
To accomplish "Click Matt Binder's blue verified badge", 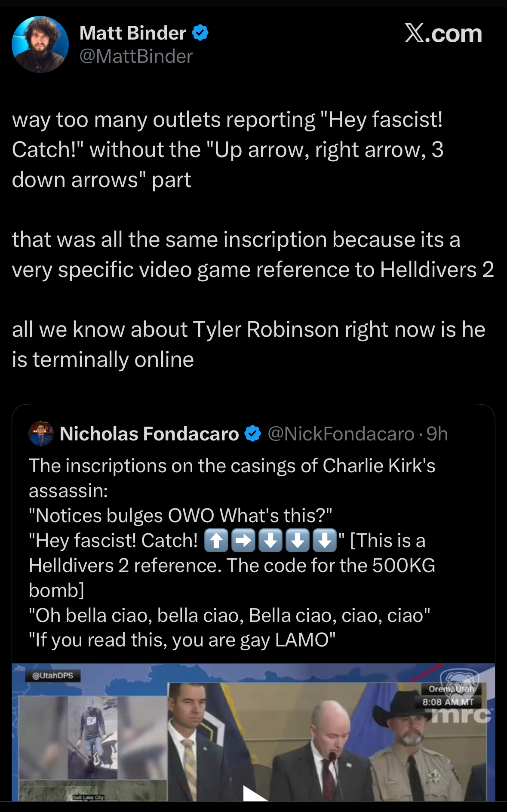I will (200, 33).
